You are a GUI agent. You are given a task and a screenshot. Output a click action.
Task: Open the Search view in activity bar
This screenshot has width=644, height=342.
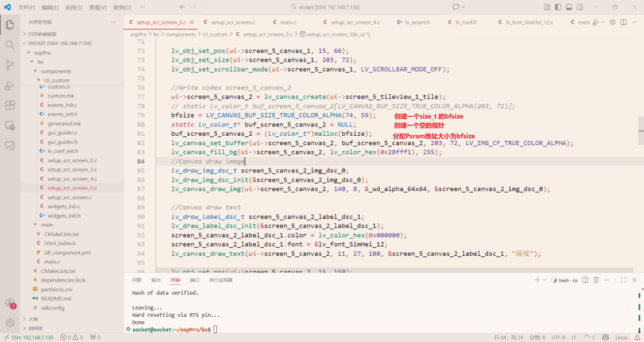10,45
